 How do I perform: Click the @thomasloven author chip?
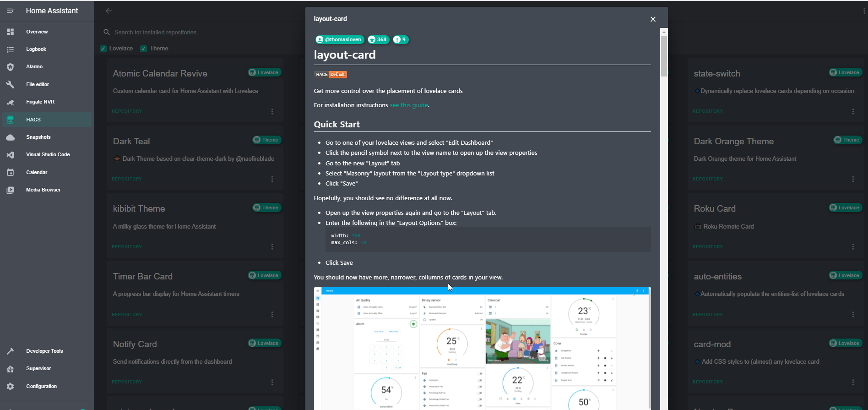pyautogui.click(x=340, y=39)
